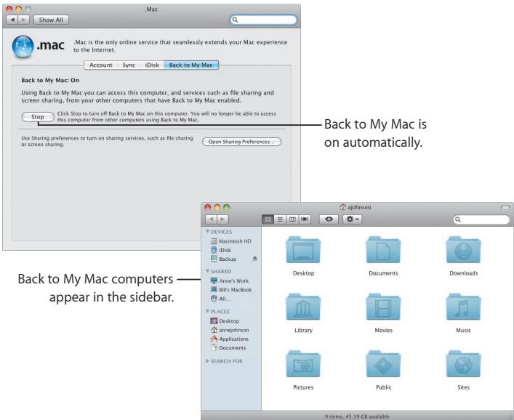Select Desktop in PLACES sidebar
Screen dimensions: 514x420
coord(225,321)
